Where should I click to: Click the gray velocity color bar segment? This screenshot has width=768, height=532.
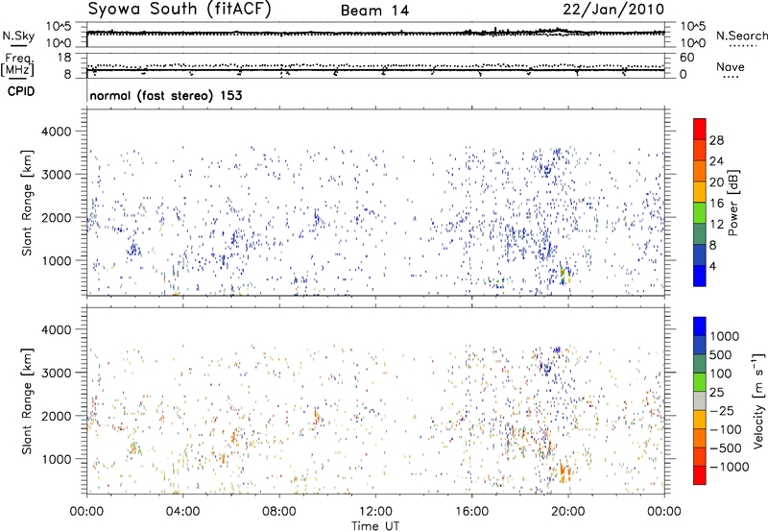(700, 400)
